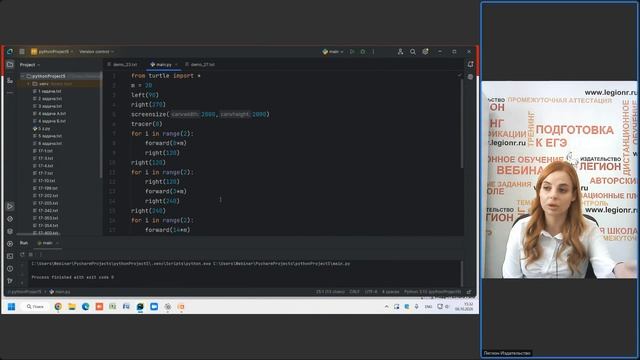The width and height of the screenshot is (640, 360).
Task: Open Python interpreter selector in status bar
Action: [x=432, y=292]
